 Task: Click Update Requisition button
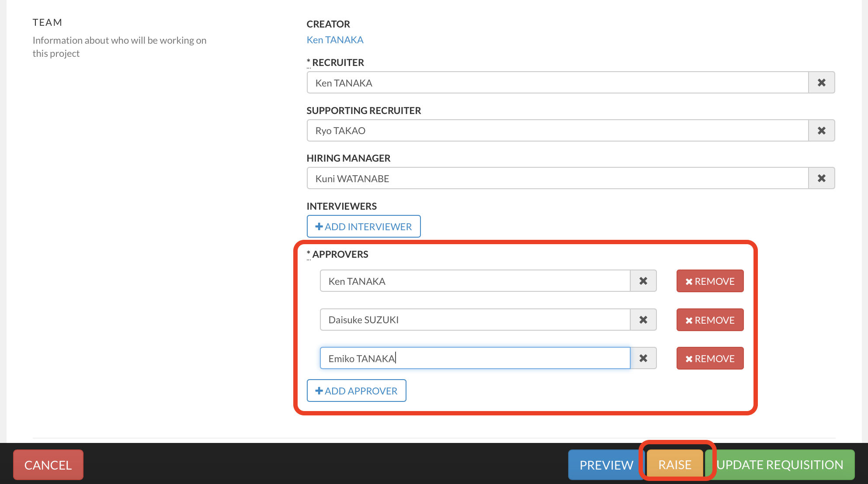coord(780,465)
